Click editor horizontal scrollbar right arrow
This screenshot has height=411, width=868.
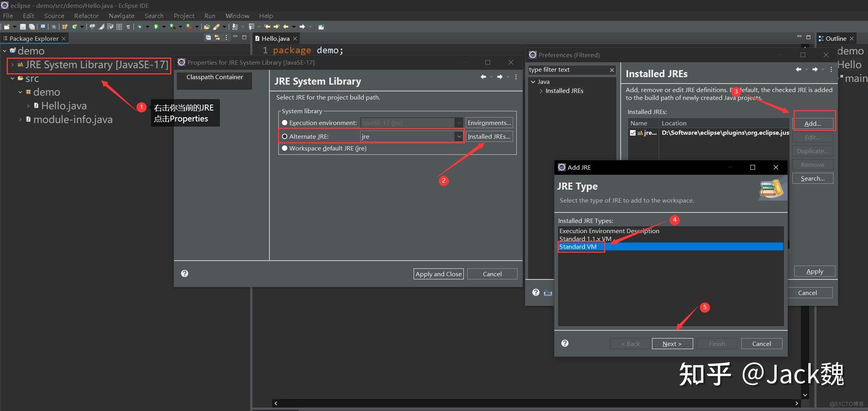[796, 403]
